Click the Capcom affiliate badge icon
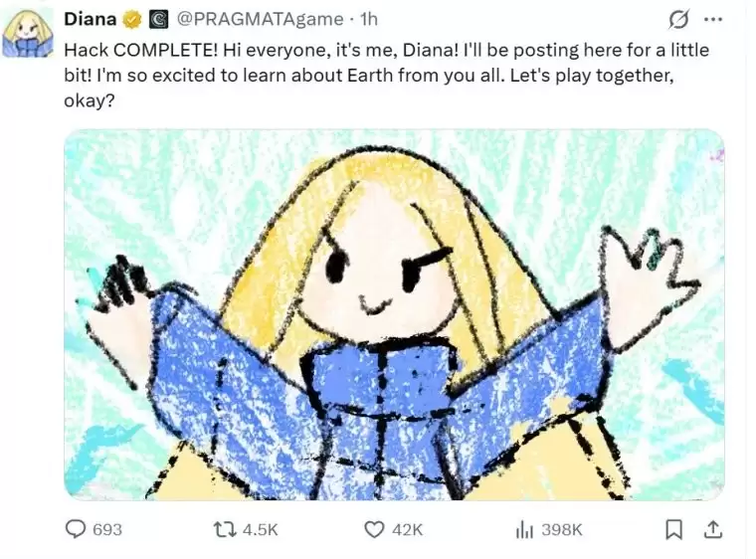The image size is (756, 559). (x=157, y=19)
